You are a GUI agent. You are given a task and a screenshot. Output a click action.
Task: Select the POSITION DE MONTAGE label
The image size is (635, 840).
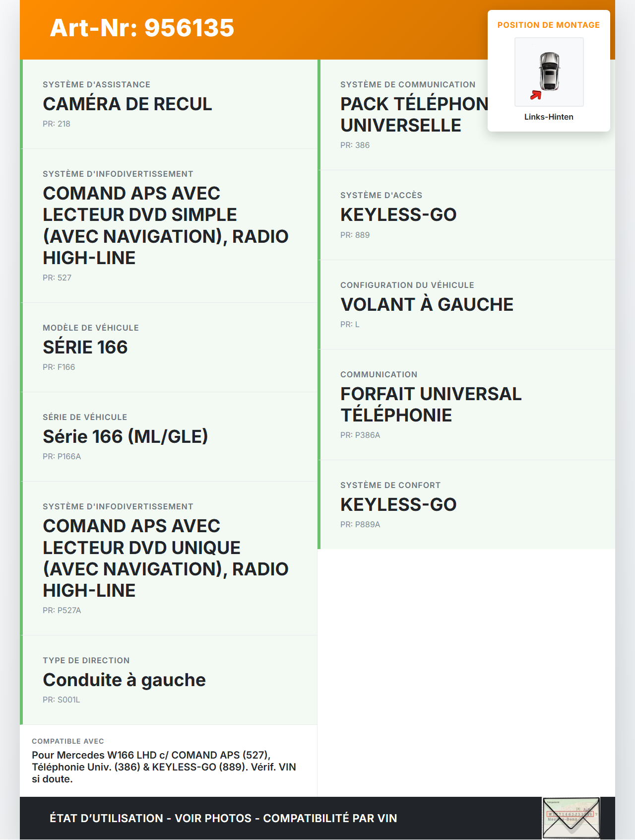tap(548, 25)
